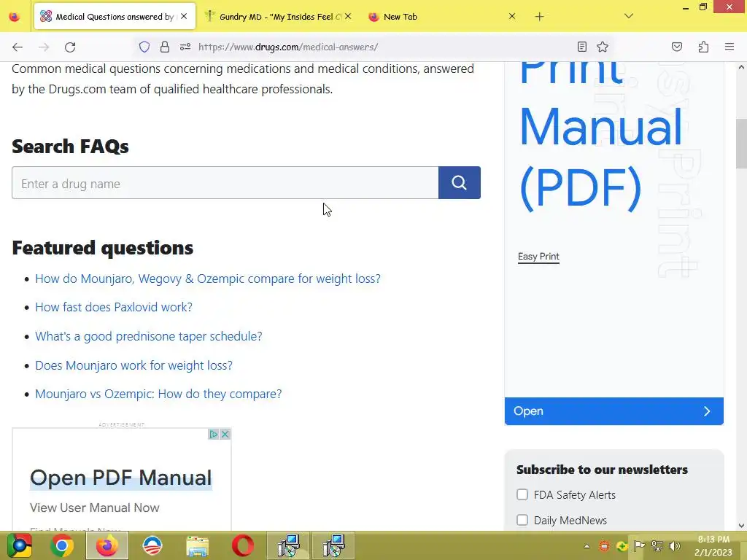Close the New Tab tab
Screen dimensions: 747x560
pos(512,16)
